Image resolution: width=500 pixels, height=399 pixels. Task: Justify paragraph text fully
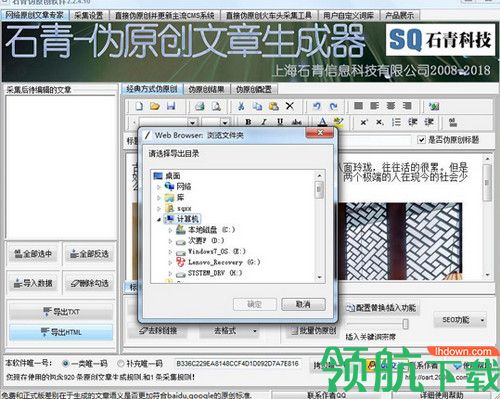pyautogui.click(x=358, y=106)
